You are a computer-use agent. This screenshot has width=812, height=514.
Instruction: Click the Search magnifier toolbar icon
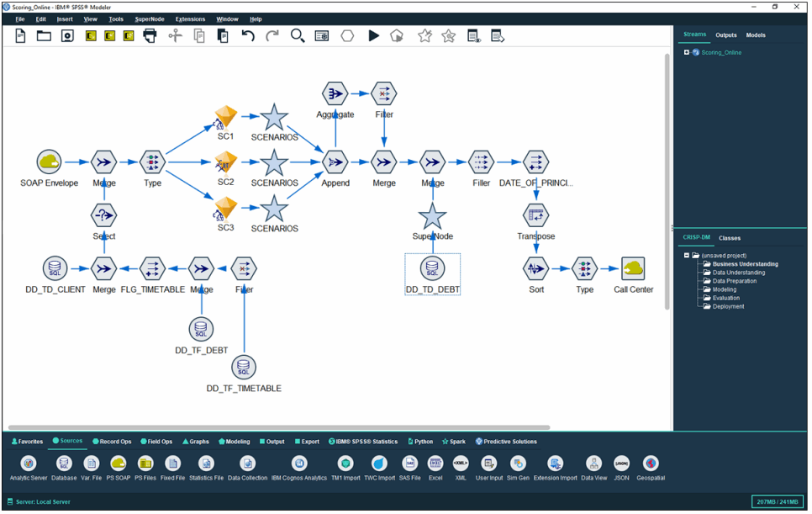point(298,35)
